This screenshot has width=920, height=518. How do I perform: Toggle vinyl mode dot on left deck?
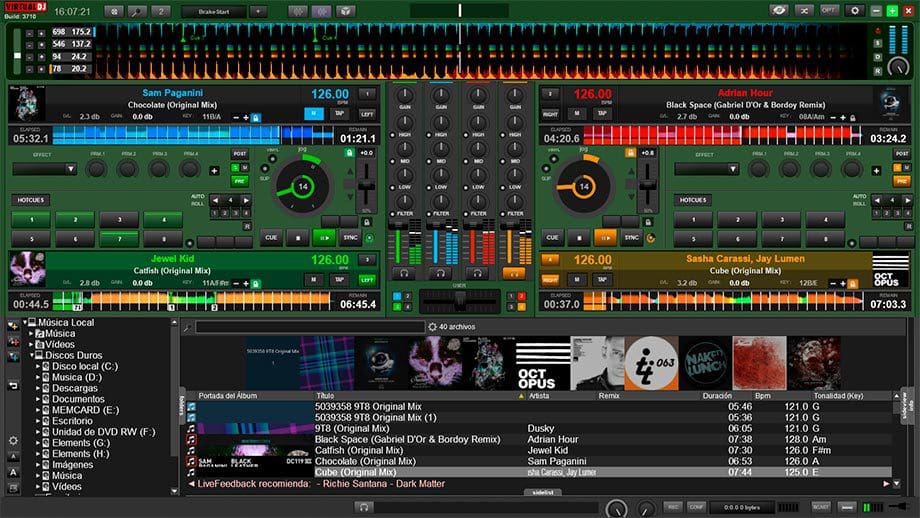pyautogui.click(x=272, y=158)
